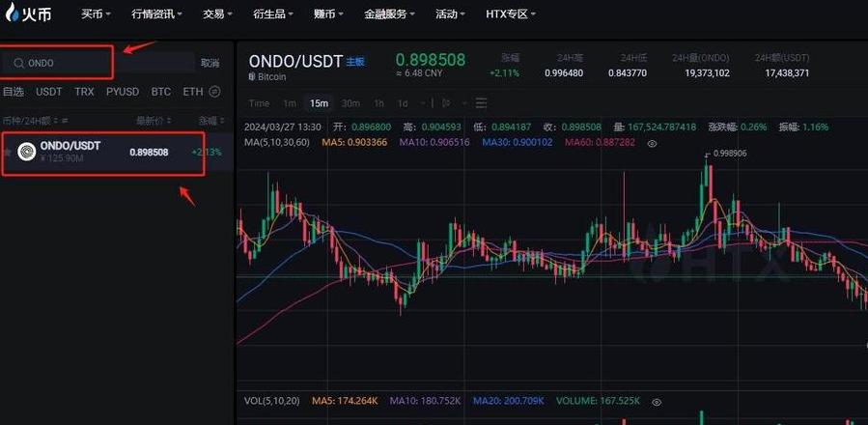The width and height of the screenshot is (868, 425).
Task: Click the ONDO coin logo in list
Action: coord(27,152)
